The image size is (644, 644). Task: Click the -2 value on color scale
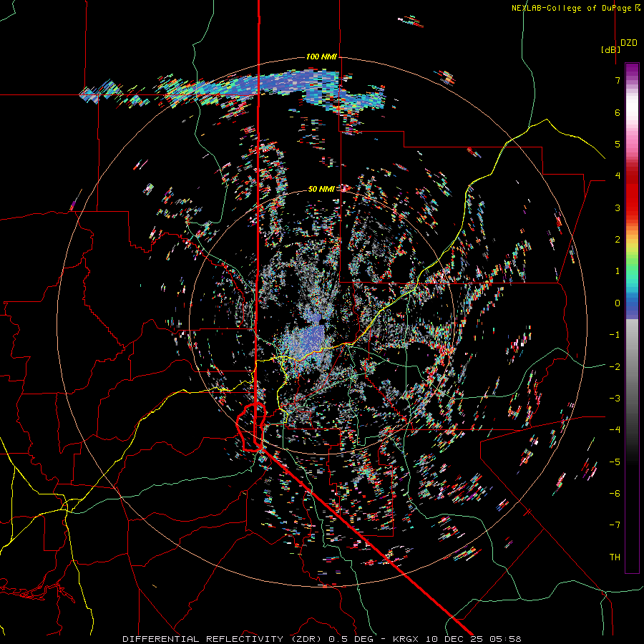(x=615, y=367)
